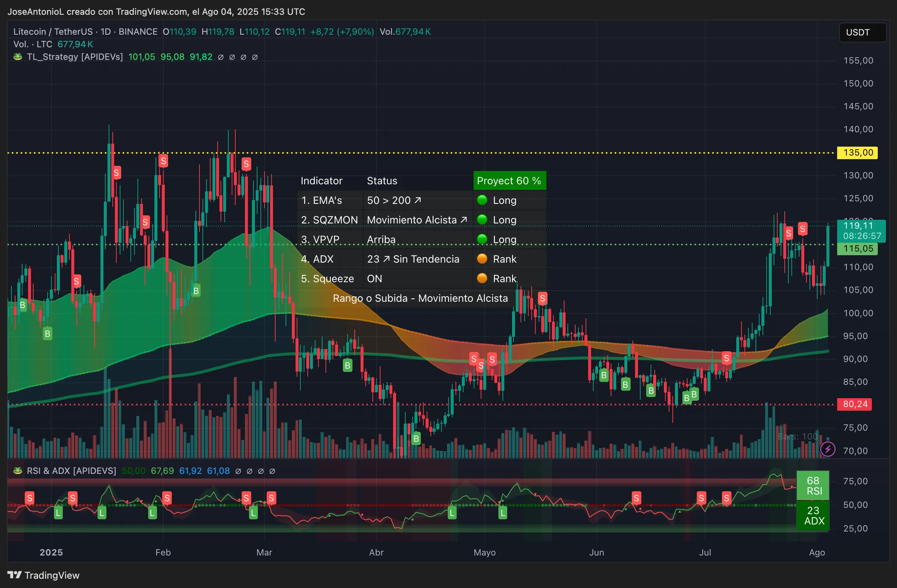Screen dimensions: 897x588
Task: Switch currency to USDT
Action: click(x=863, y=33)
